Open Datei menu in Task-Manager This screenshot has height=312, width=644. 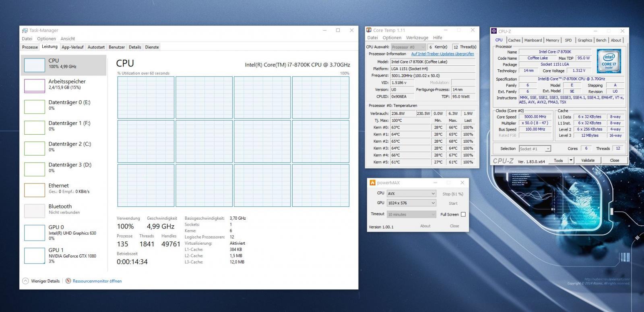pyautogui.click(x=27, y=39)
